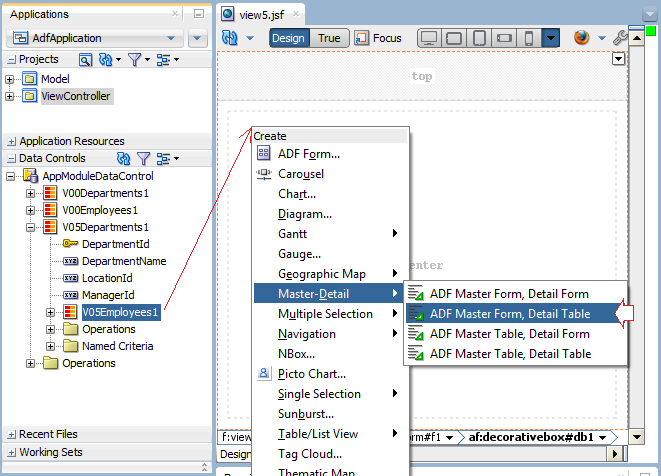This screenshot has height=476, width=661.
Task: Click the refresh icon in editor toolbar
Action: pos(230,38)
